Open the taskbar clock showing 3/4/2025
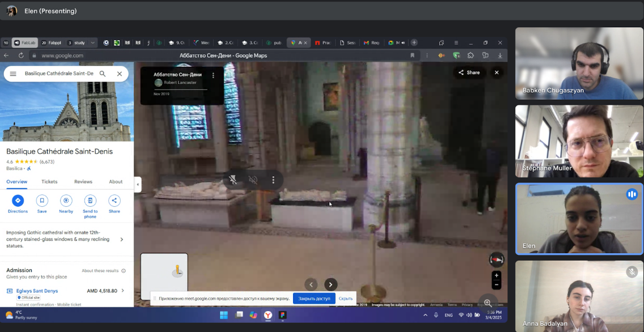The height and width of the screenshot is (332, 644). [494, 315]
